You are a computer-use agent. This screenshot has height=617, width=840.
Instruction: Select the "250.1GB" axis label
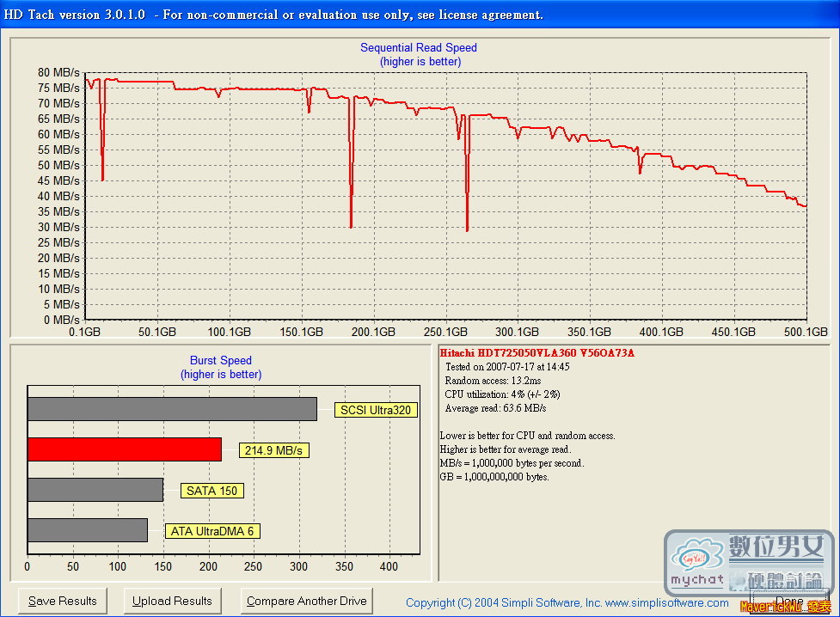[x=445, y=332]
